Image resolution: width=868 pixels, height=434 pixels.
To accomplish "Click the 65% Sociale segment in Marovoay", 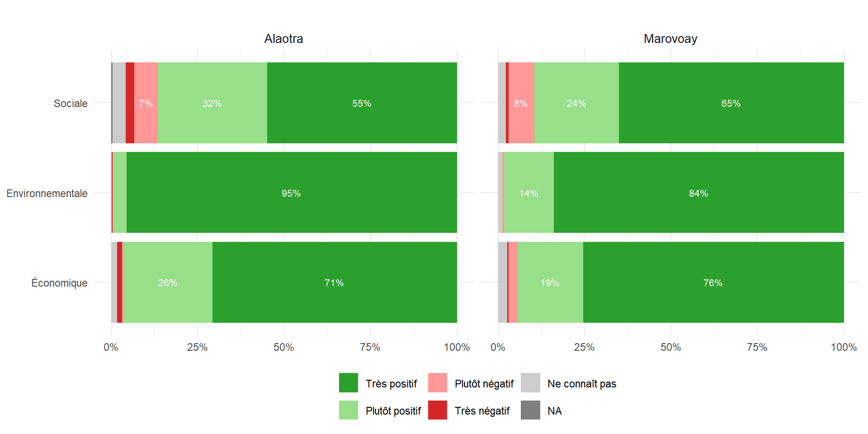I will 731,103.
